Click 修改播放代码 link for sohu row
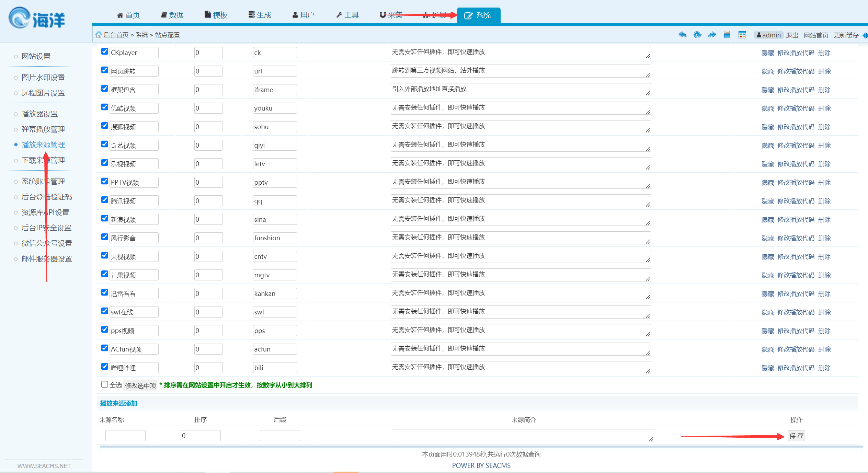This screenshot has height=473, width=868. pyautogui.click(x=796, y=127)
